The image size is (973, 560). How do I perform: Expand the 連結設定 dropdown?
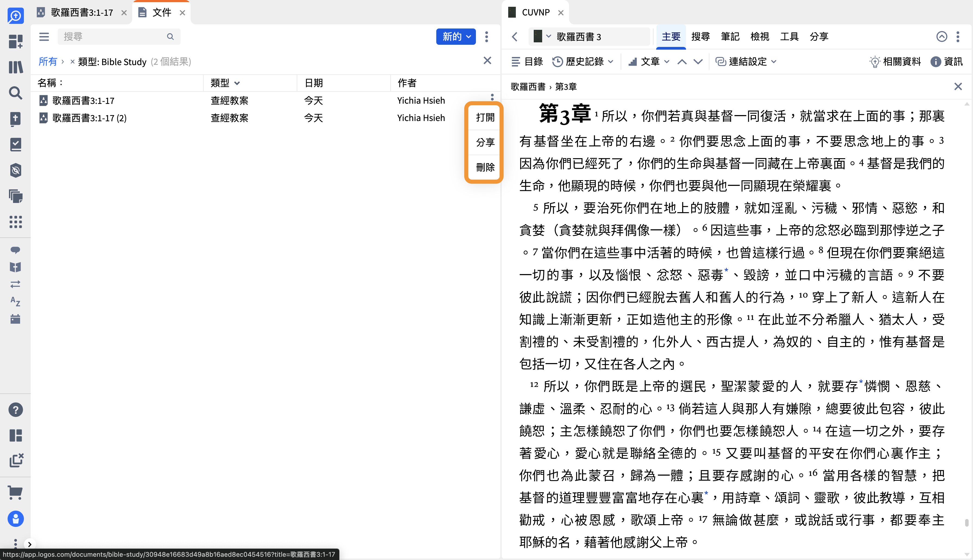tap(746, 62)
